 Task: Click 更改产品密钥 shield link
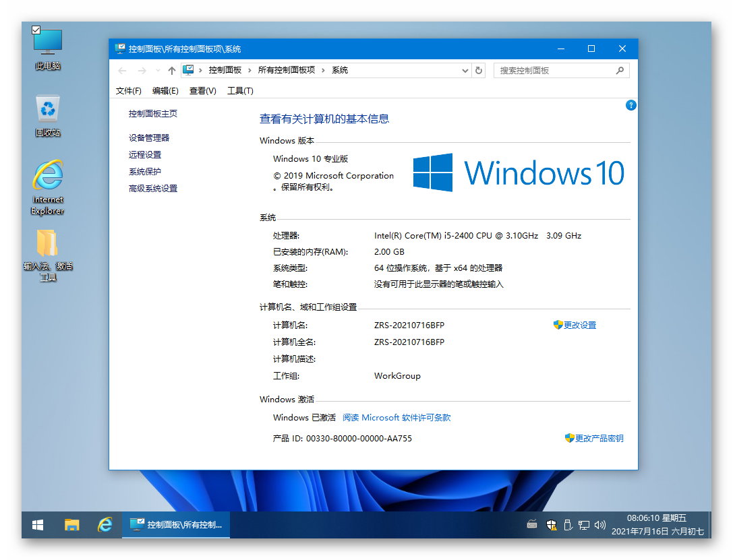[x=594, y=438]
